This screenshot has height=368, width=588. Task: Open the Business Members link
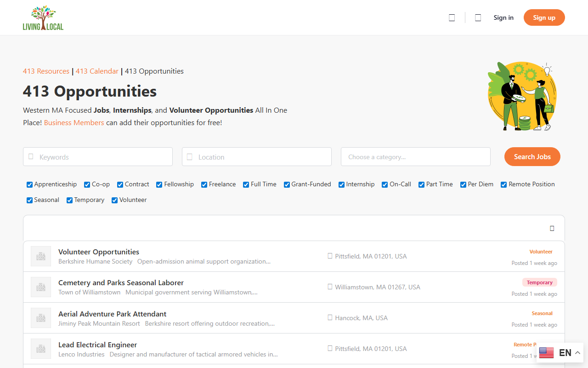point(74,123)
